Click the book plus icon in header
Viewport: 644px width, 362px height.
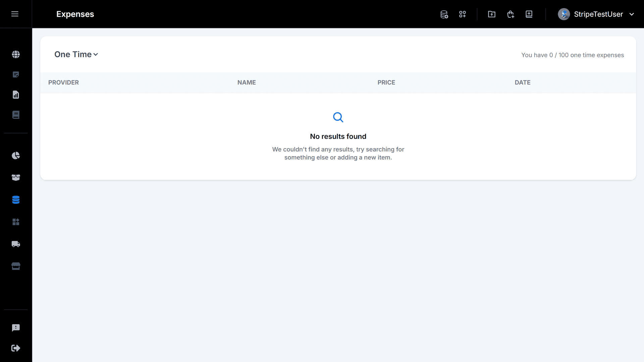[x=529, y=14]
